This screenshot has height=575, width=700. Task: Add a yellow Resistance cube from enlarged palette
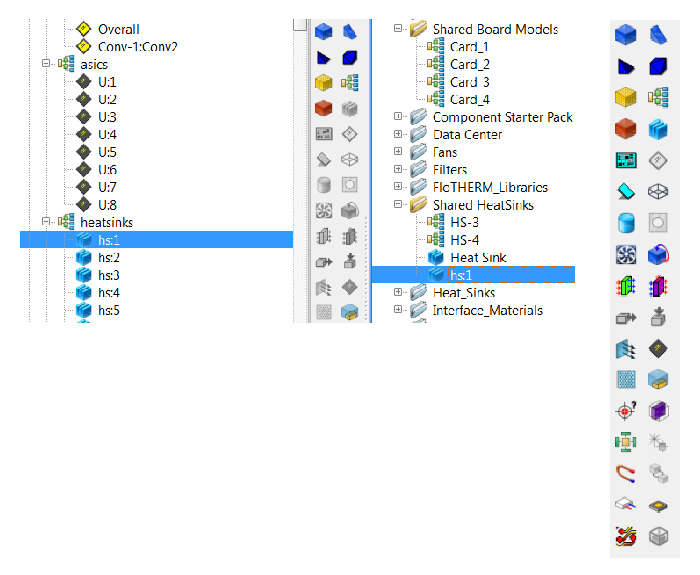tap(625, 97)
